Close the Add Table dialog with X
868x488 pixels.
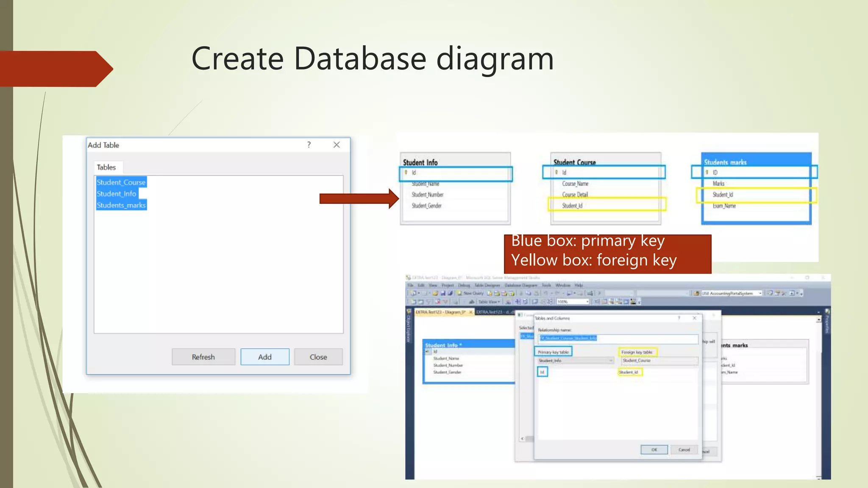click(337, 145)
